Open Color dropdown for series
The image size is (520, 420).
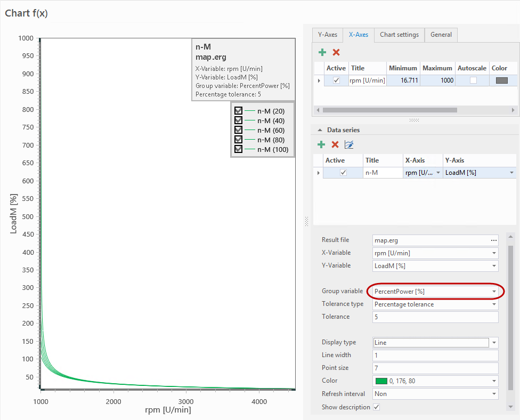[494, 381]
